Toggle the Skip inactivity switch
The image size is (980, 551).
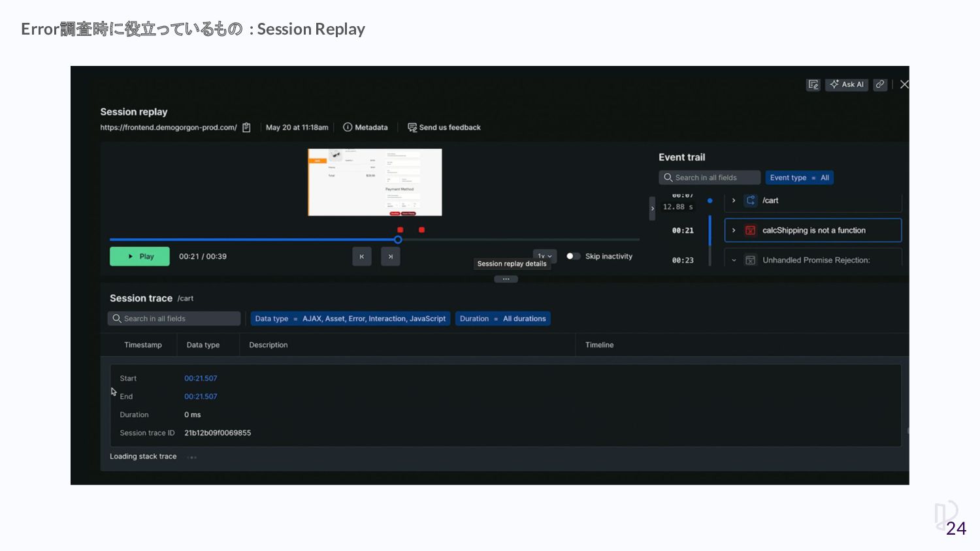pyautogui.click(x=573, y=257)
